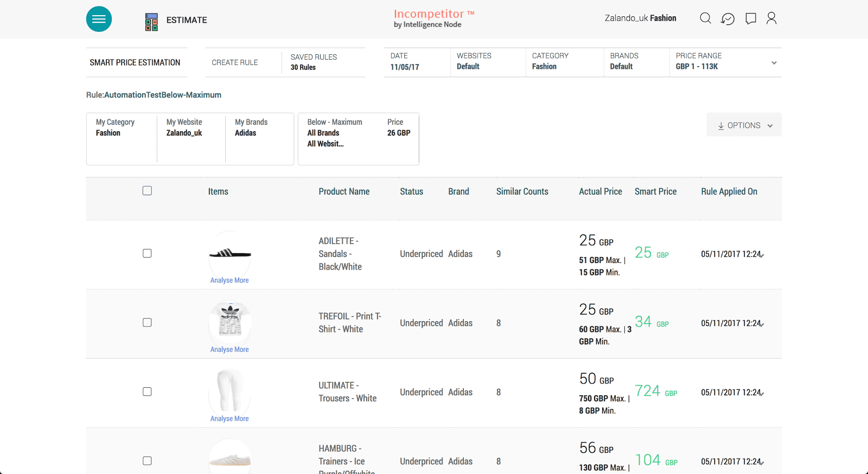Viewport: 868px width, 474px height.
Task: Click the Status column header
Action: [411, 191]
